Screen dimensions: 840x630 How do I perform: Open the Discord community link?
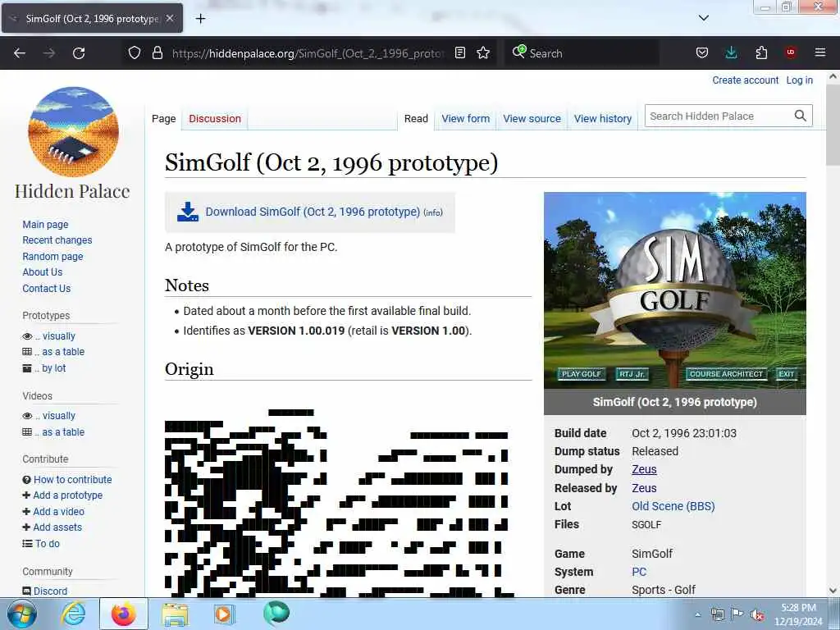(50, 591)
